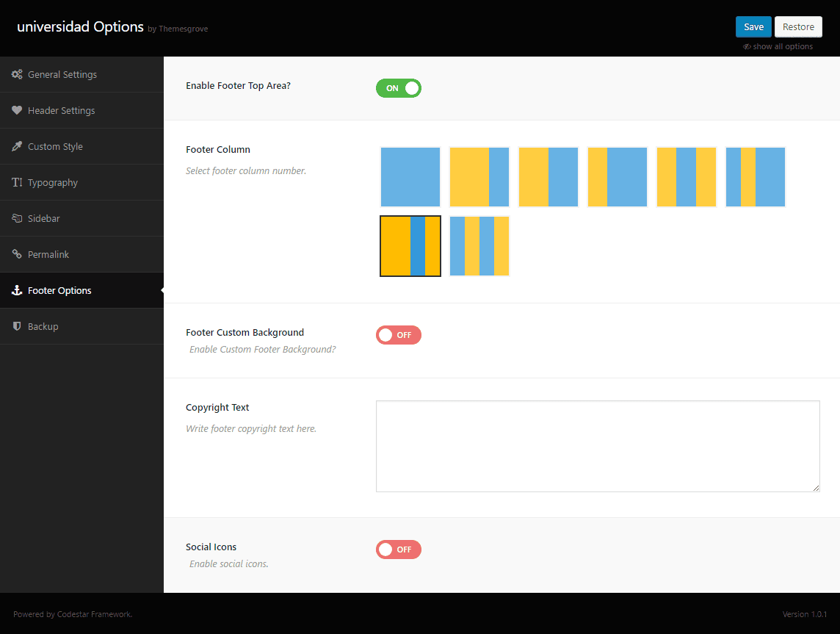Click into the Copyright Text field

tap(597, 446)
